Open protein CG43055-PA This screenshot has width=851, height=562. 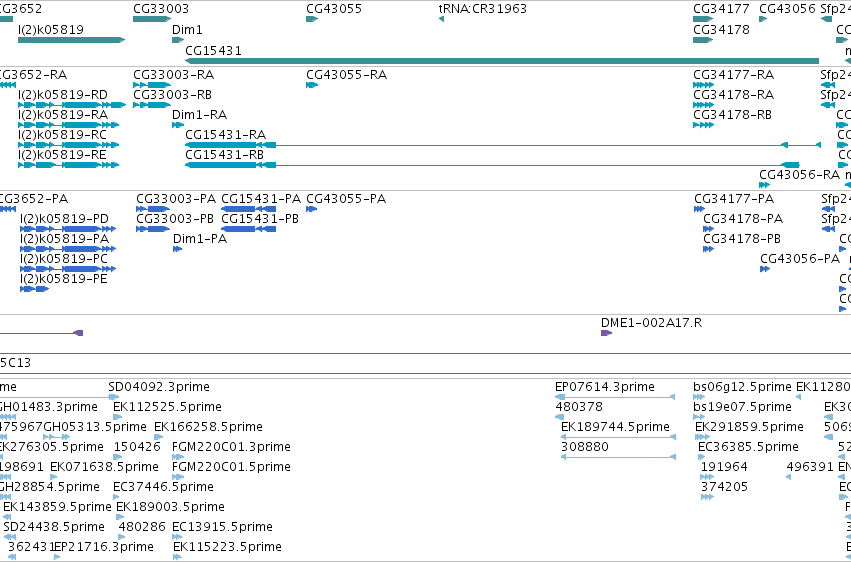point(346,199)
